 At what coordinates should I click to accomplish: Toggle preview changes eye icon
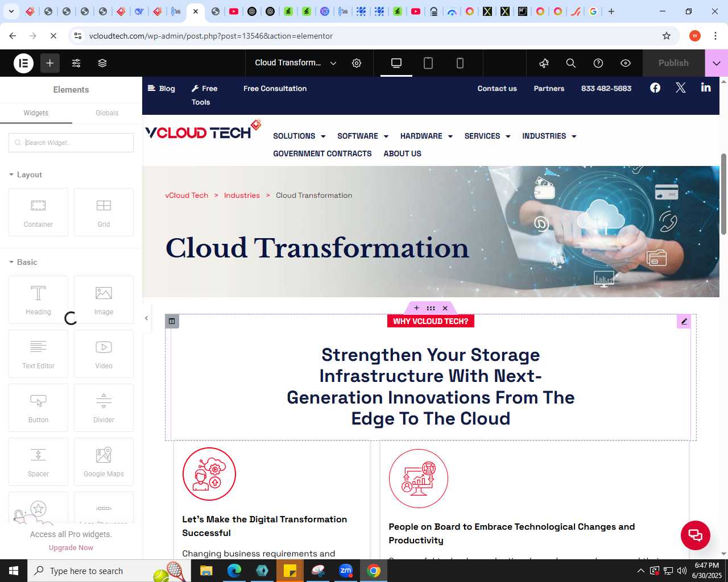point(626,63)
